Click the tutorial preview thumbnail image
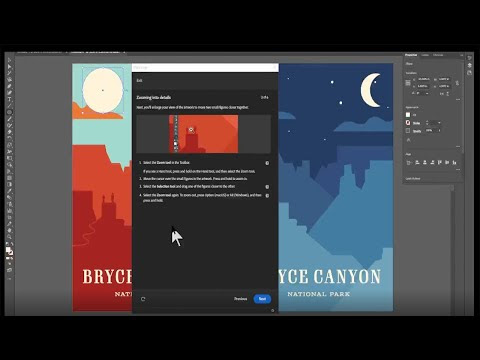The width and height of the screenshot is (480, 360). coord(204,134)
